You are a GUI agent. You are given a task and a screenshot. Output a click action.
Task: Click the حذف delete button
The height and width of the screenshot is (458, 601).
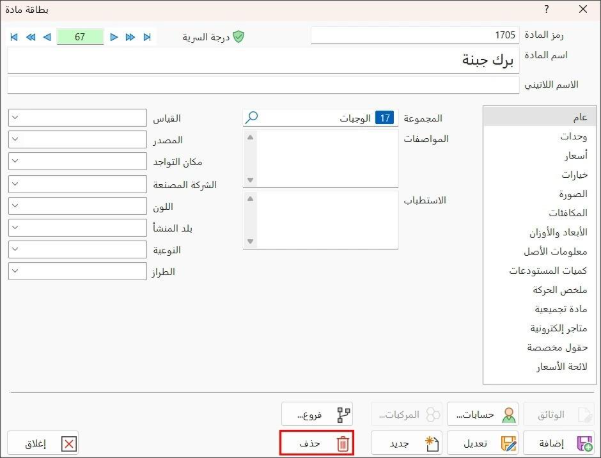pyautogui.click(x=317, y=443)
